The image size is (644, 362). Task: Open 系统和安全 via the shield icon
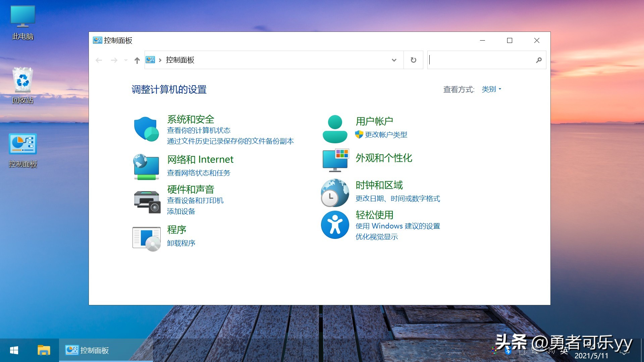click(x=146, y=129)
